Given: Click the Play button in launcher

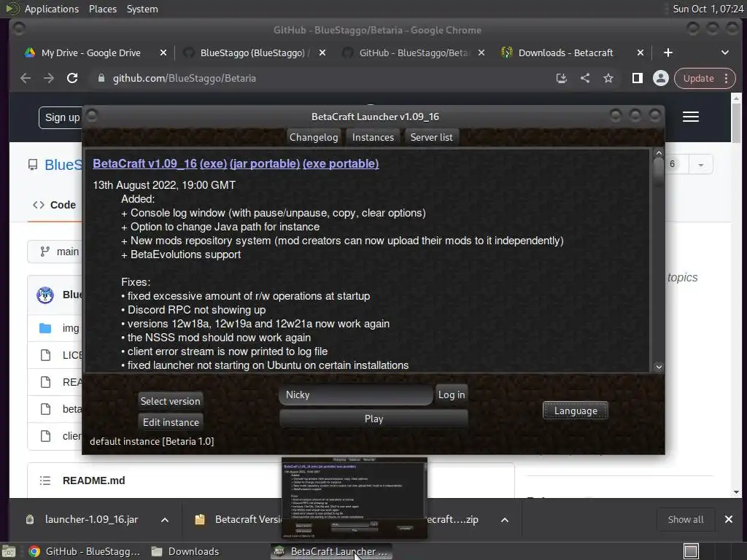Looking at the screenshot, I should 373,419.
